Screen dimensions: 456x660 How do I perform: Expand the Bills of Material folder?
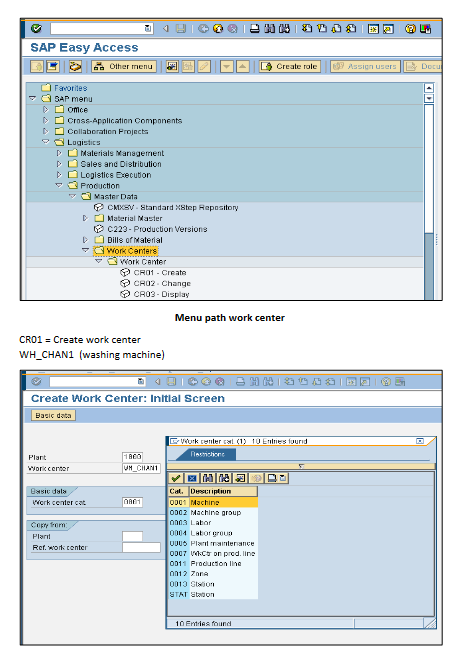coord(85,240)
